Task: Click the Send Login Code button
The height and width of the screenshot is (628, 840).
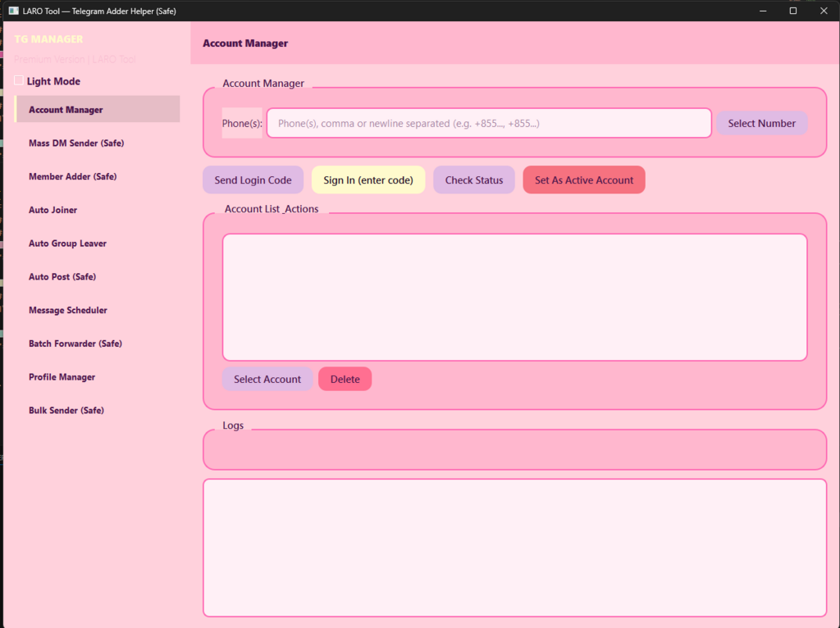Action: (253, 180)
